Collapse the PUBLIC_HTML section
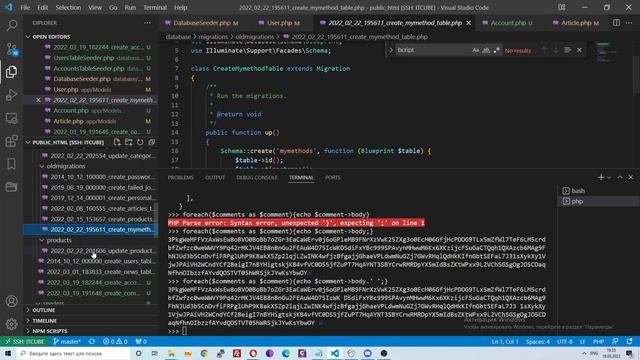The width and height of the screenshot is (640, 360). [x=67, y=142]
